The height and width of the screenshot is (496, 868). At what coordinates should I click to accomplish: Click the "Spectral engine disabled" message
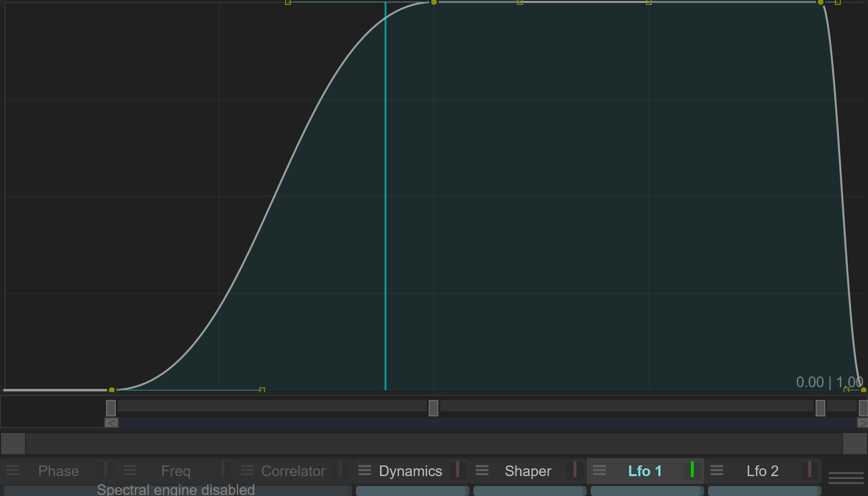click(x=176, y=489)
